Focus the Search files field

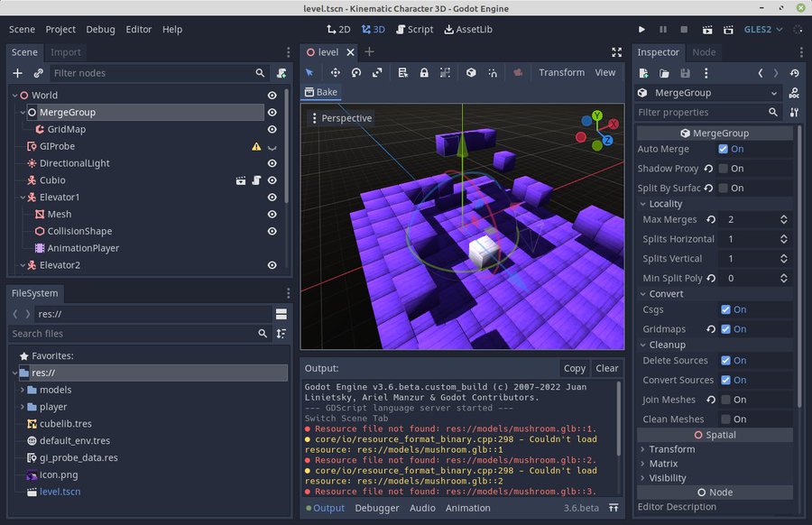(140, 334)
